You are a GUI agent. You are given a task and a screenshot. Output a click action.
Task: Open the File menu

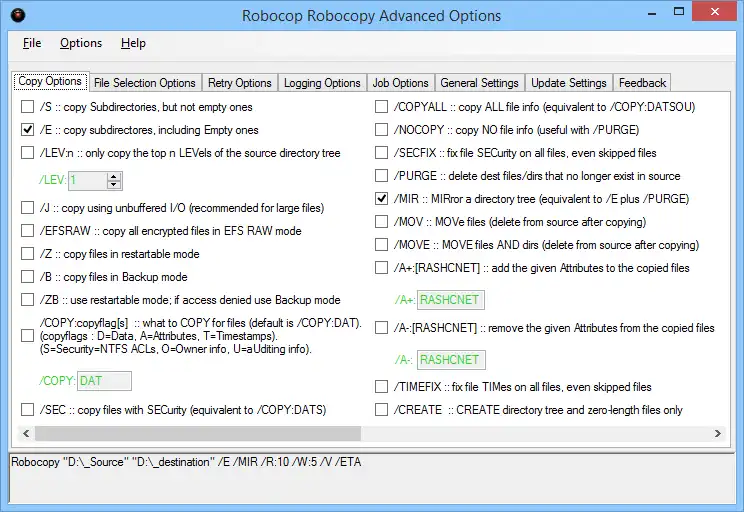(x=32, y=43)
